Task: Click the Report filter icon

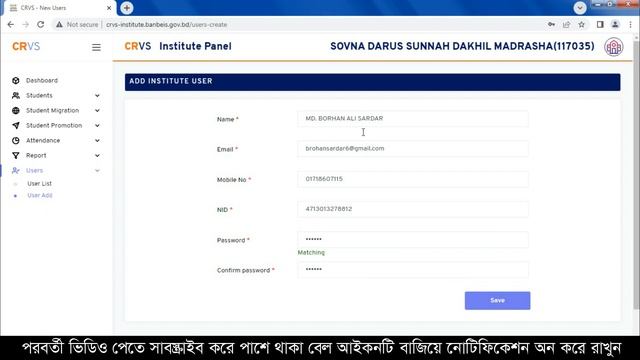Action: tap(16, 156)
